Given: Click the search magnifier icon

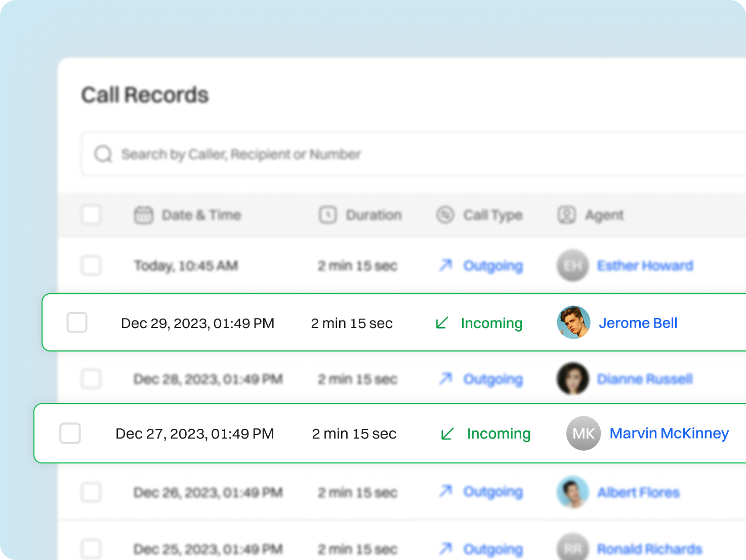Looking at the screenshot, I should [x=103, y=153].
